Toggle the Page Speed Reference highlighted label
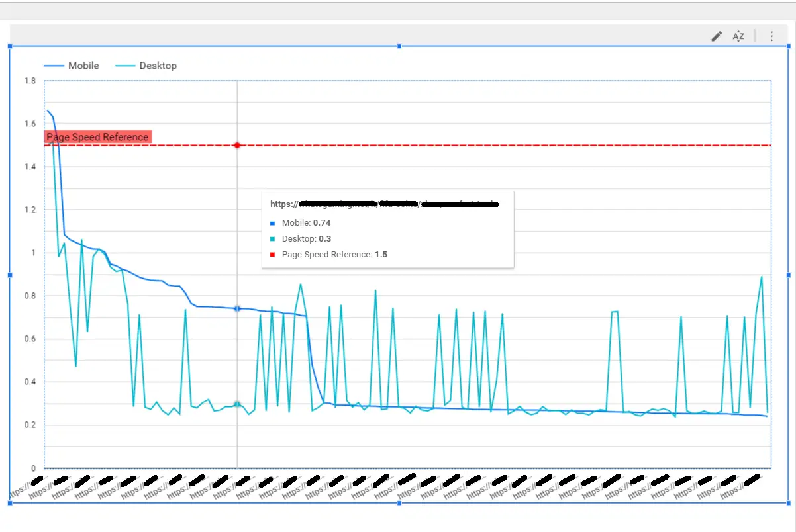 pos(97,136)
